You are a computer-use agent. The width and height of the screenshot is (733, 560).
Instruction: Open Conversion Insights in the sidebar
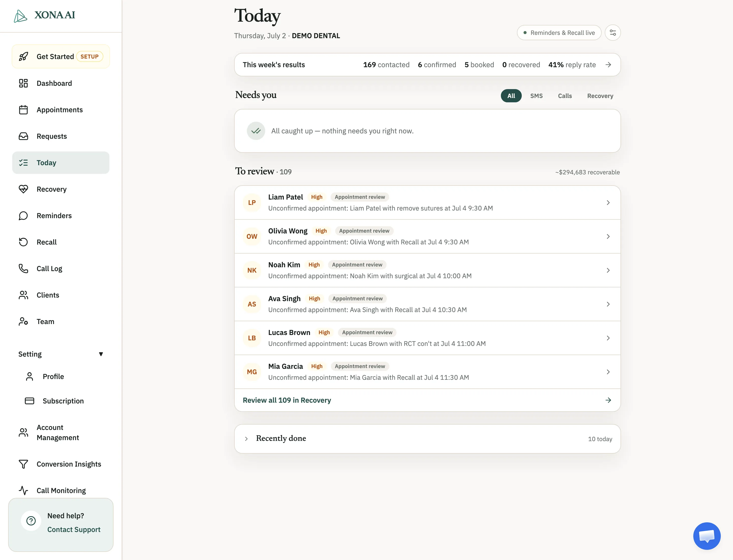61,464
